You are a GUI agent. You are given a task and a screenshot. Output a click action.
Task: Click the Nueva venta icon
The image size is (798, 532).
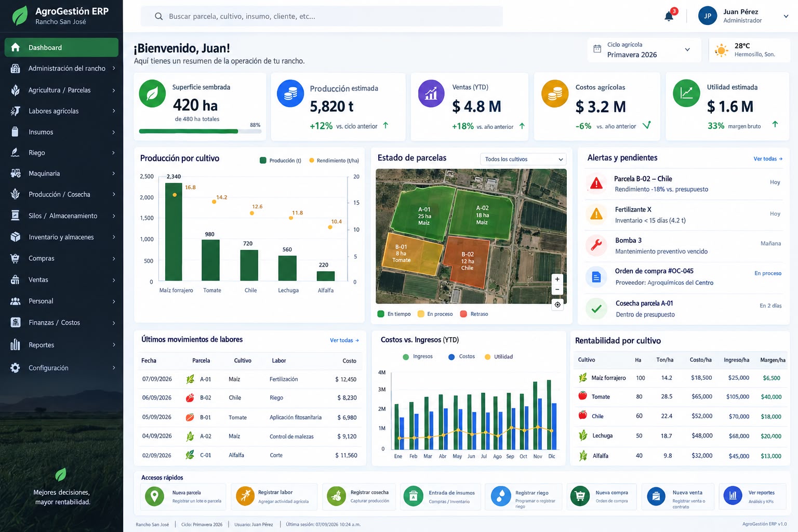pyautogui.click(x=656, y=496)
